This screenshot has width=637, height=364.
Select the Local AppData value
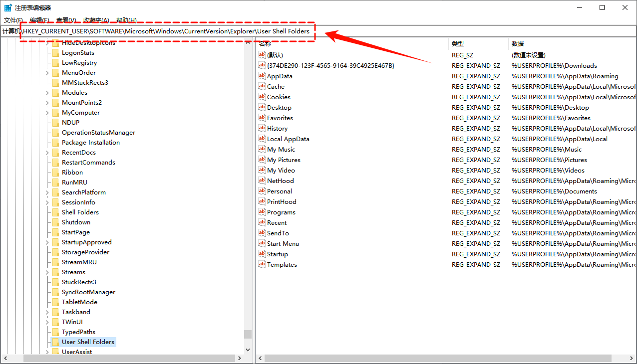tap(288, 139)
